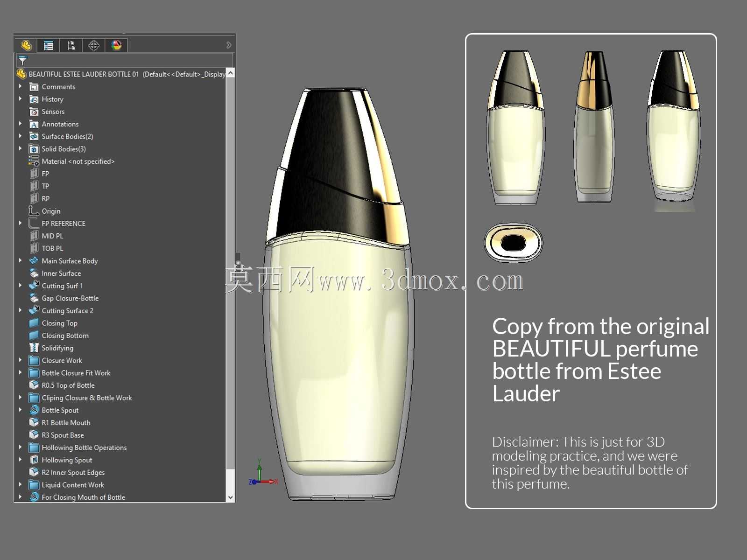Click the front-view bottle thumbnail with gold cap
Image resolution: width=747 pixels, height=560 pixels.
tap(516, 127)
